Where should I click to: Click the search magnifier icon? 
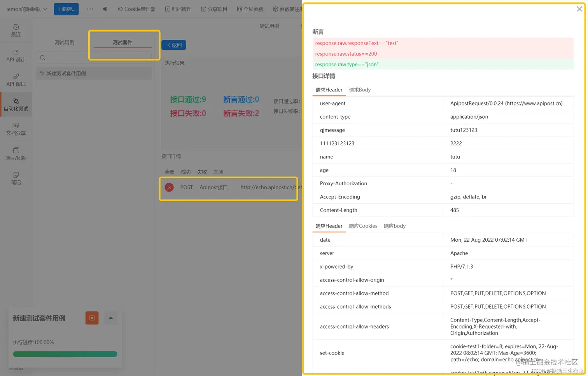tap(43, 58)
